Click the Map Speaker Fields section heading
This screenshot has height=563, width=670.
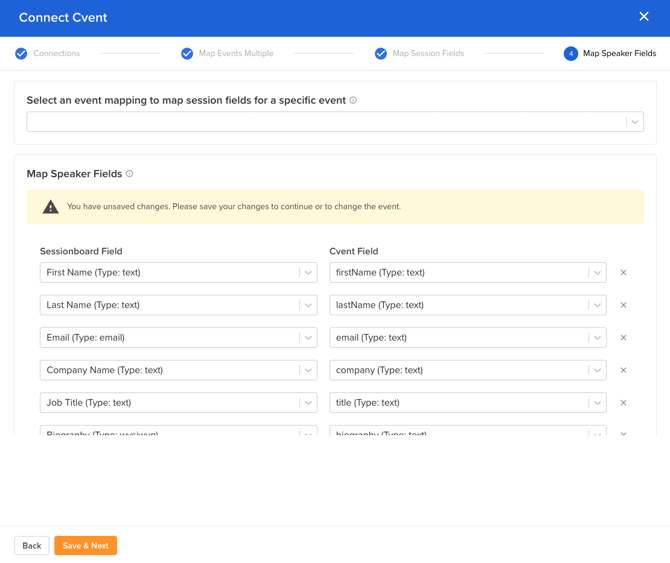(74, 174)
